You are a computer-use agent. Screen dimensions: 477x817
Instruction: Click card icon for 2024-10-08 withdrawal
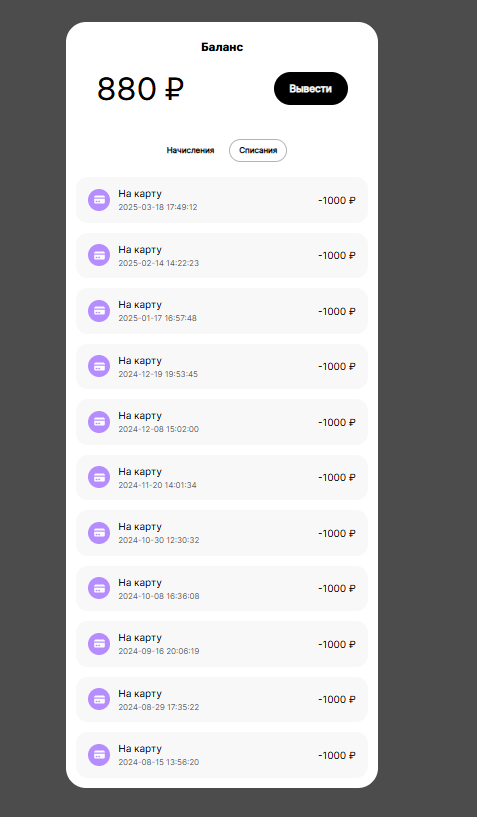point(99,588)
